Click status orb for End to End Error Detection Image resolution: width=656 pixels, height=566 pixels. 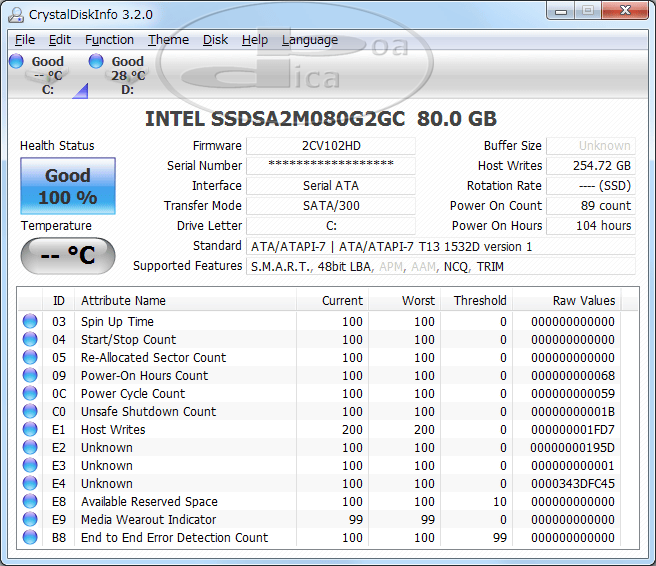pos(30,538)
